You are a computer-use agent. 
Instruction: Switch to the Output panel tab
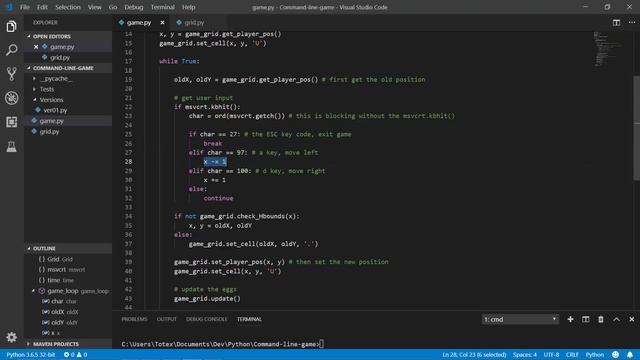[x=167, y=319]
